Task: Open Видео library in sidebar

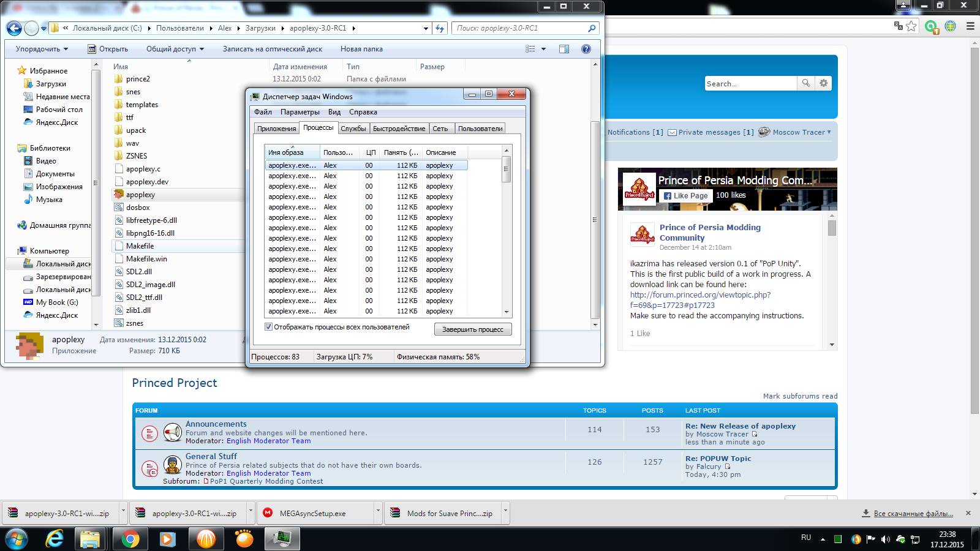Action: (46, 161)
